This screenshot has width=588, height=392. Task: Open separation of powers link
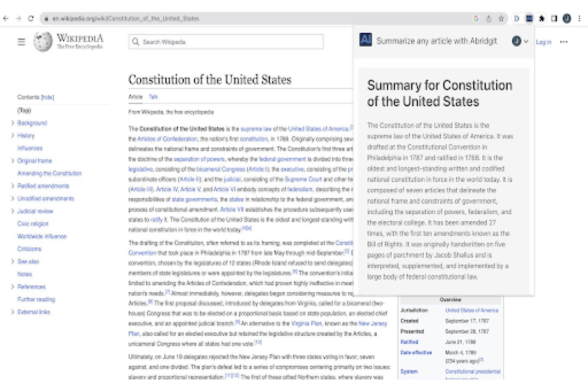pyautogui.click(x=199, y=159)
